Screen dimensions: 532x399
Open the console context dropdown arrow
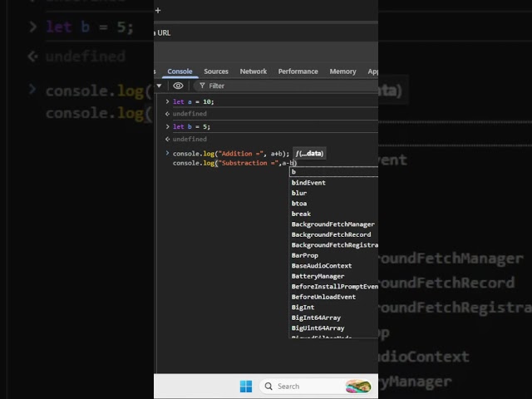point(159,86)
